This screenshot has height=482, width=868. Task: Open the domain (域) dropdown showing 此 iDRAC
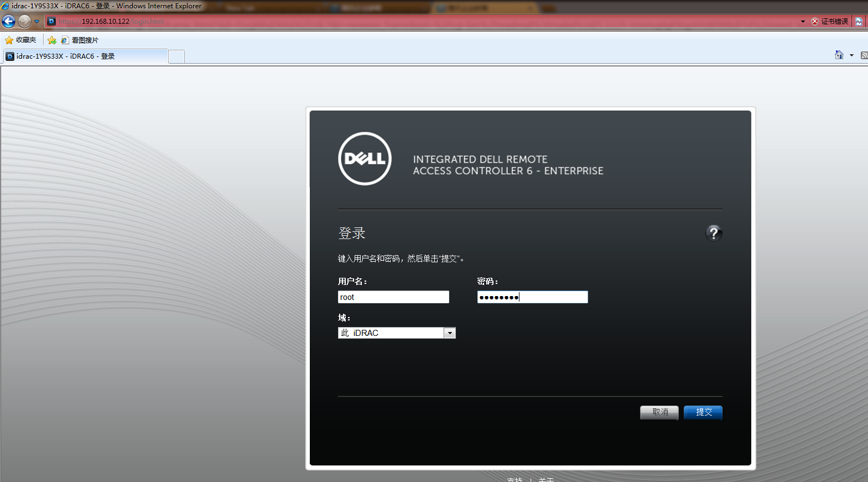pyautogui.click(x=397, y=333)
